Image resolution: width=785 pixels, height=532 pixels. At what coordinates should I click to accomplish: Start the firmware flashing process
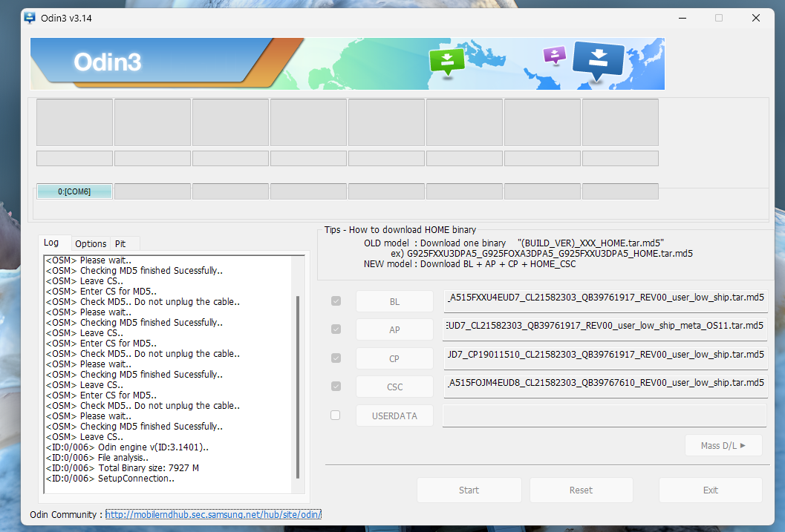(x=469, y=490)
